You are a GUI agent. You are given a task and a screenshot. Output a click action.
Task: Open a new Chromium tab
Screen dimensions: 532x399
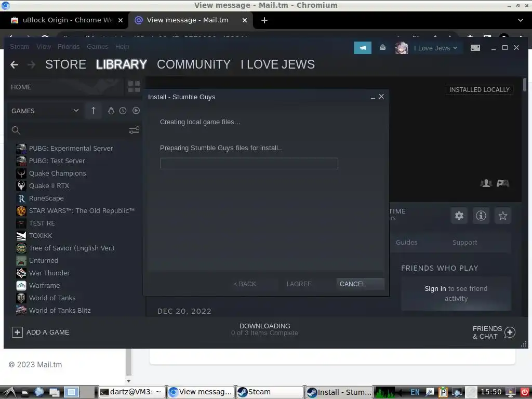(264, 20)
